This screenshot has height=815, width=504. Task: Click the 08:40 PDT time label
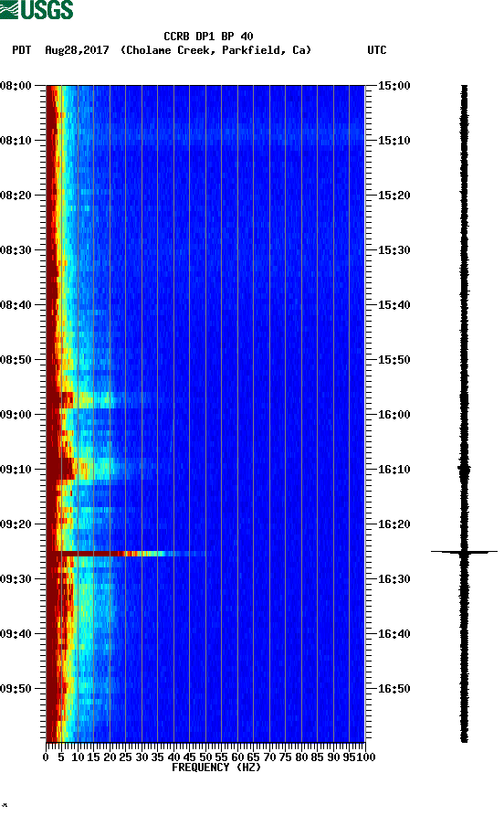tap(16, 305)
